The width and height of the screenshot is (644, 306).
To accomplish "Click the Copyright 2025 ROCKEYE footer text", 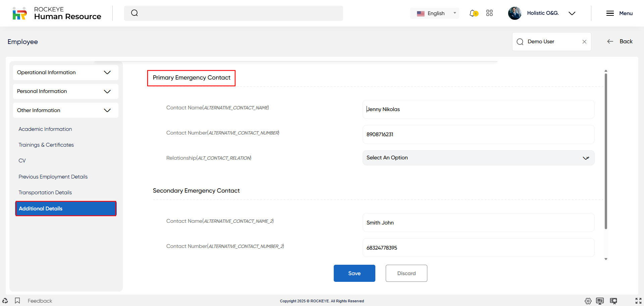I will (322, 301).
